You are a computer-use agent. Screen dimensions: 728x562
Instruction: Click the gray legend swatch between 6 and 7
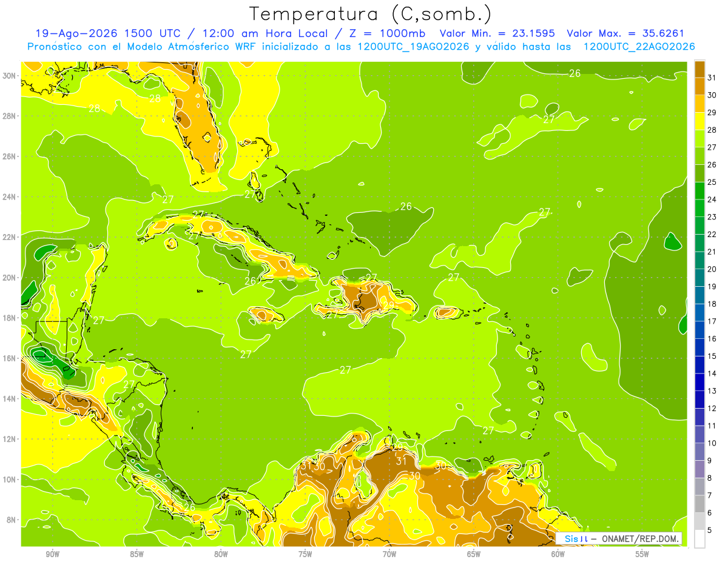[699, 503]
